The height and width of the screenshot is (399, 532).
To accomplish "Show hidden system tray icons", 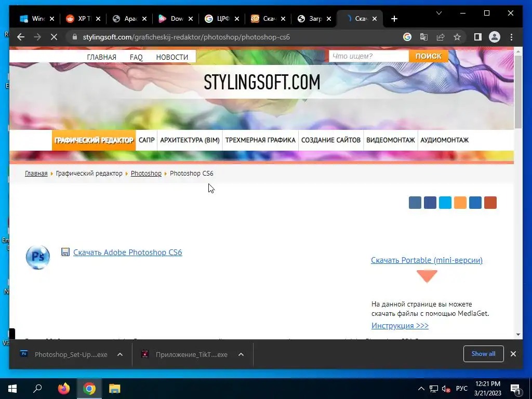I will point(421,389).
